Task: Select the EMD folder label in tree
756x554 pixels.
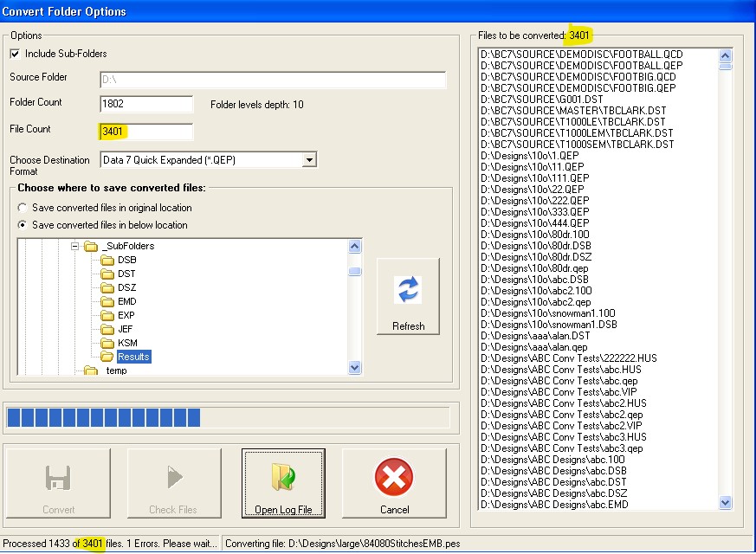Action: tap(127, 301)
